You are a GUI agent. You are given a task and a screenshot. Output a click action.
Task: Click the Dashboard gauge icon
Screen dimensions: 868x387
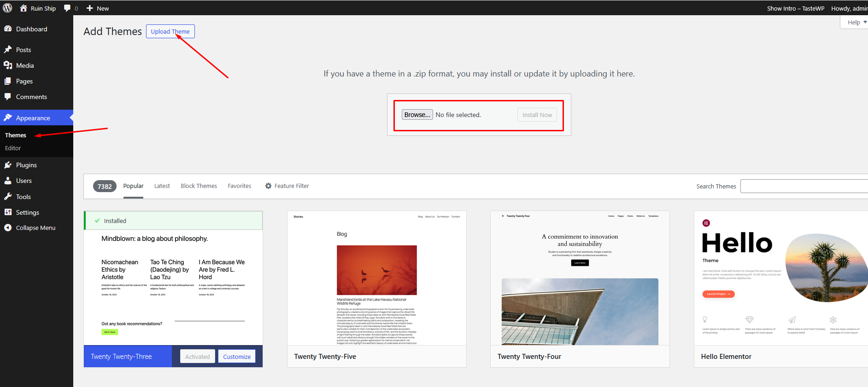coord(8,29)
